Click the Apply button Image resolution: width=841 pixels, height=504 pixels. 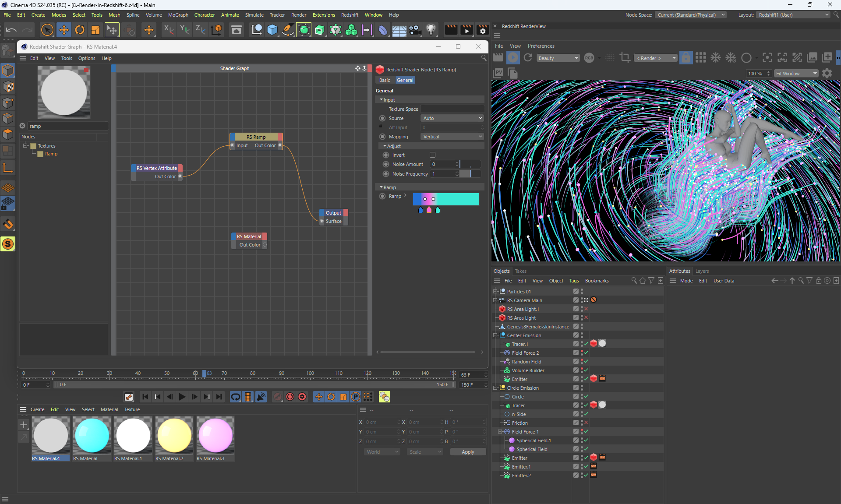(x=468, y=452)
